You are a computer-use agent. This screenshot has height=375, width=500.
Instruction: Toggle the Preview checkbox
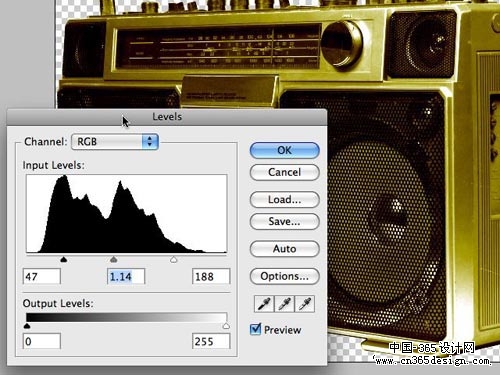click(255, 329)
